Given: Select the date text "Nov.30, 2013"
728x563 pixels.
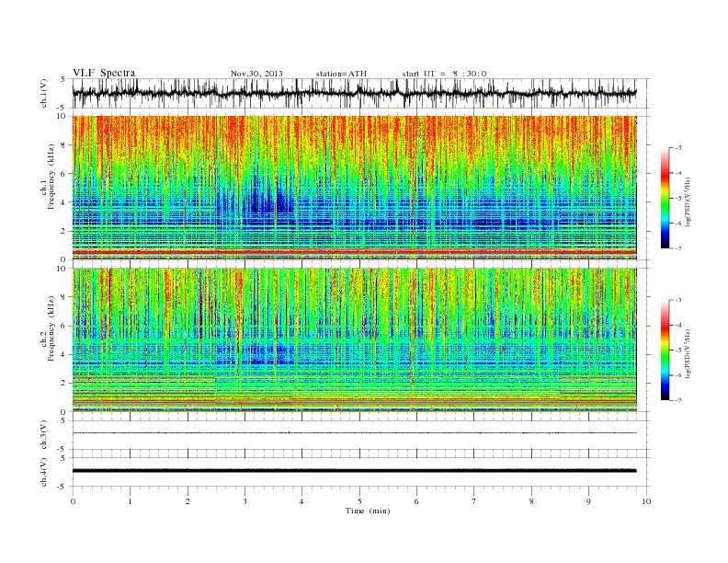Looking at the screenshot, I should pos(256,74).
